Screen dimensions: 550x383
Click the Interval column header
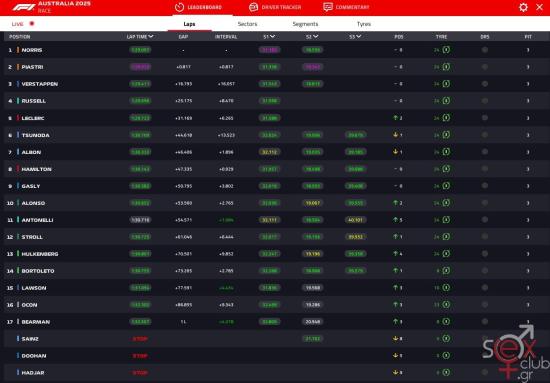(x=226, y=37)
